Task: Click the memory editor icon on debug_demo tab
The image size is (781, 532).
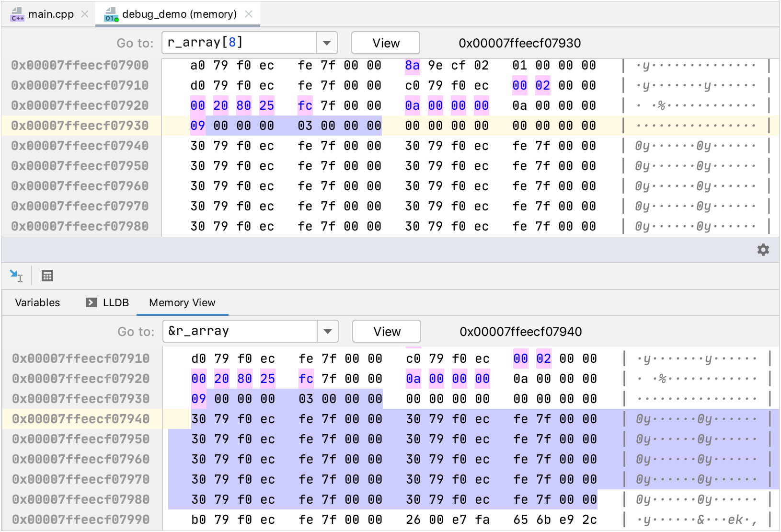Action: click(110, 14)
